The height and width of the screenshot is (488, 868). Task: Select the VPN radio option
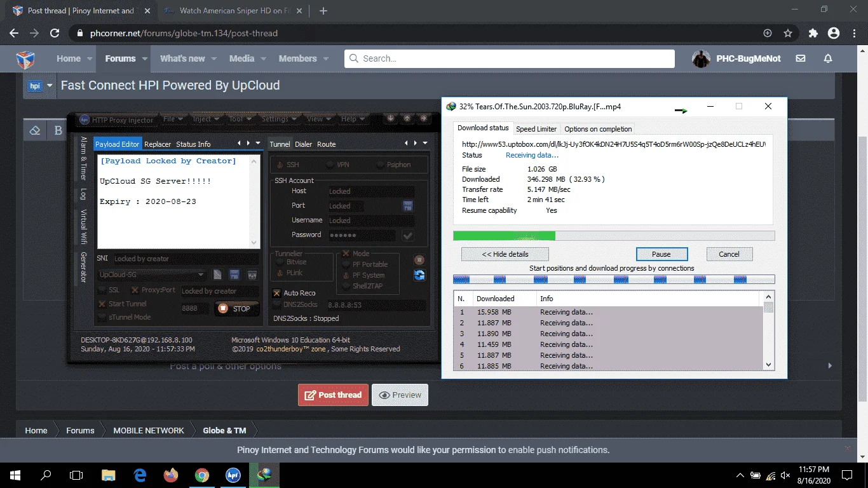pos(330,165)
